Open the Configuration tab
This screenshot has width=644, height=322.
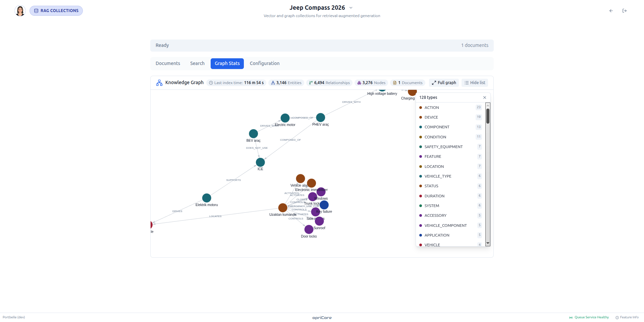(x=265, y=63)
